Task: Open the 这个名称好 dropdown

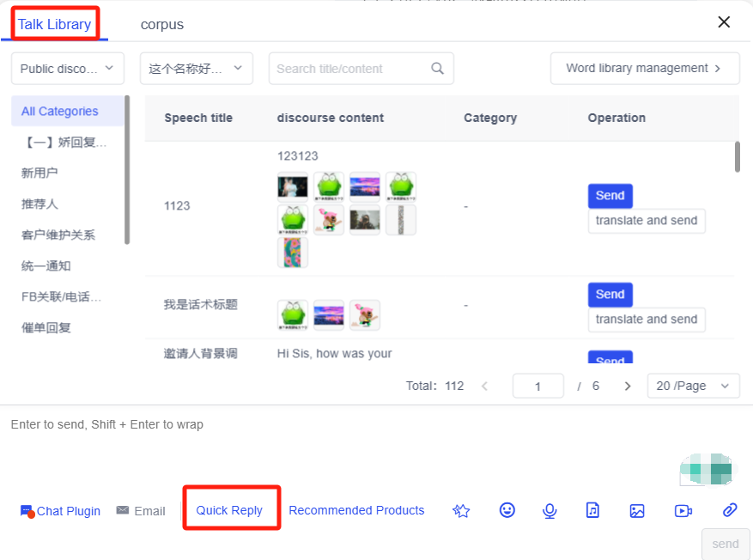Action: [x=196, y=69]
